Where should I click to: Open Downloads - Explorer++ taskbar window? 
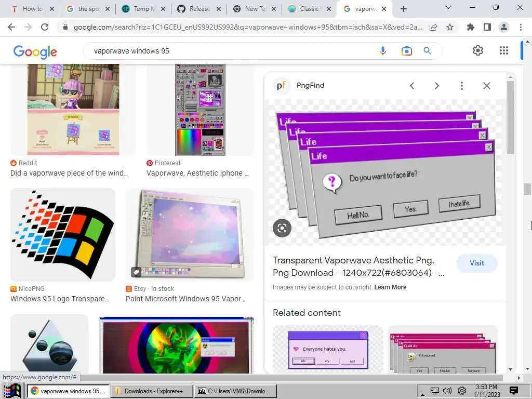(152, 391)
